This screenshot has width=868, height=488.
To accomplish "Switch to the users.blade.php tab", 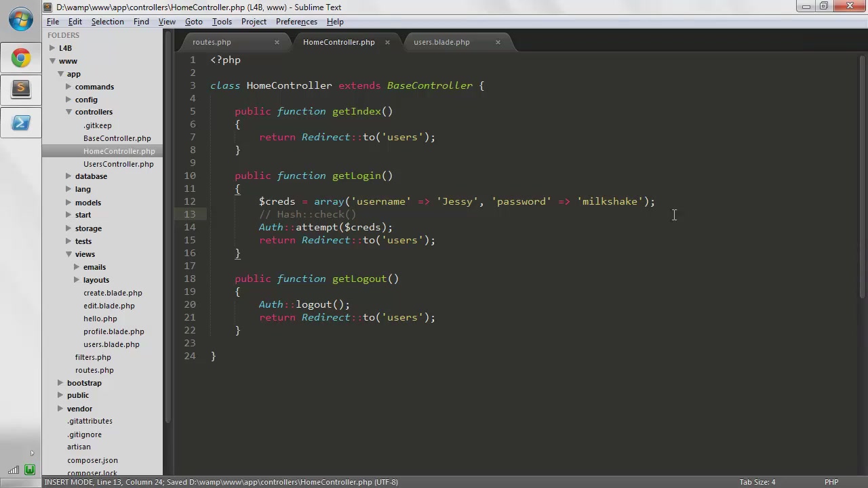I will click(x=441, y=42).
